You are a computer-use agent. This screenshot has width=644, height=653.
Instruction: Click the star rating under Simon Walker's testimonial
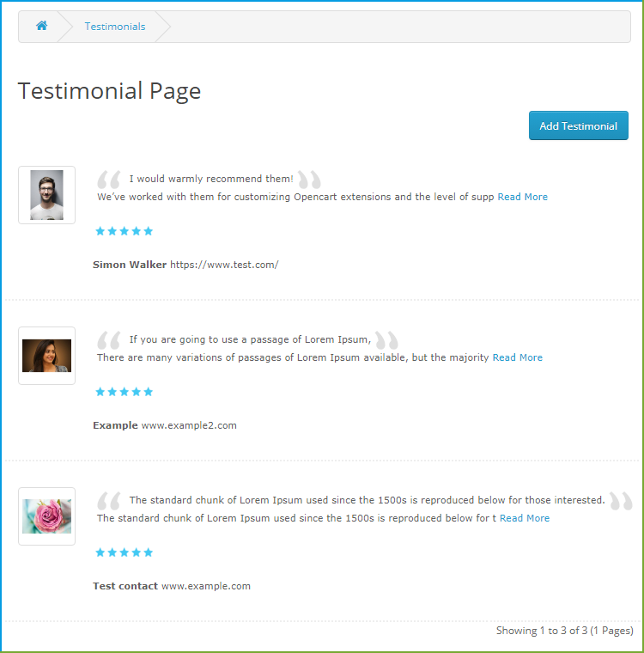[x=124, y=231]
